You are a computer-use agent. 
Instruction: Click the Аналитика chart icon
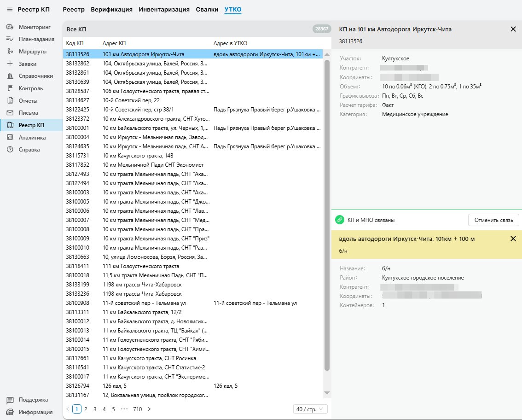[x=10, y=137]
